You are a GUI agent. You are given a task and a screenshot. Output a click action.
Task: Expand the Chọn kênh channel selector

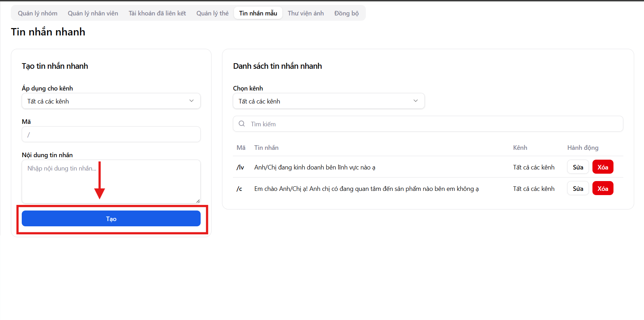328,101
